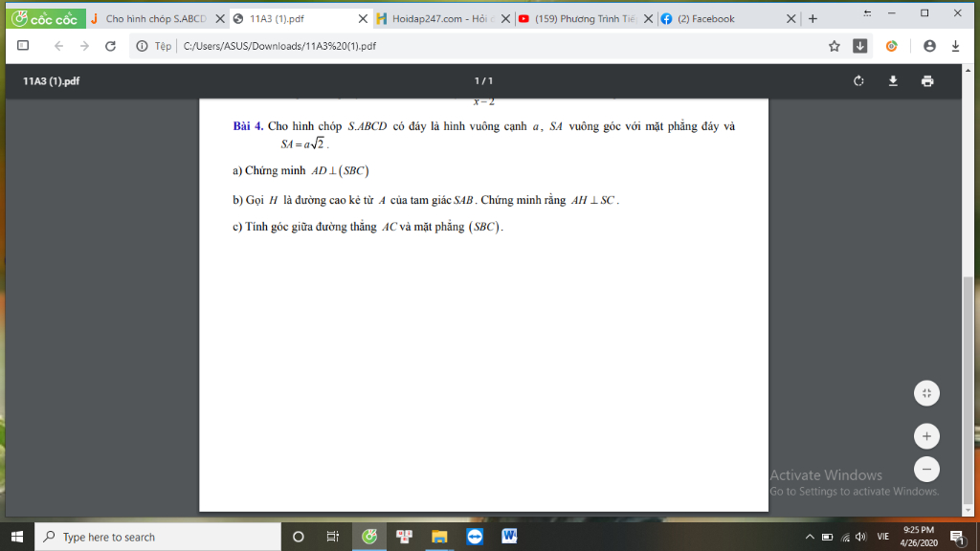Click the 'Bài 4.' heading text
Screen dimensions: 980x551
pos(248,126)
